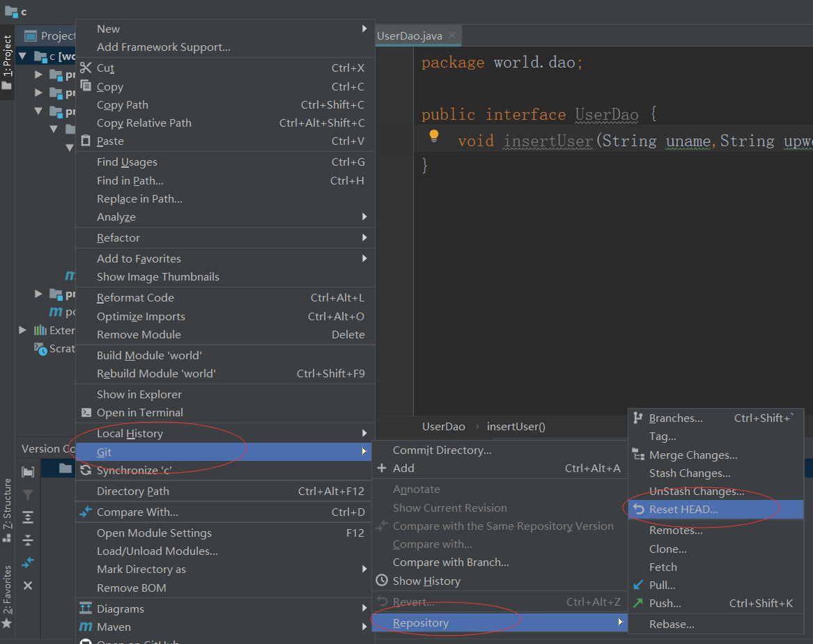The height and width of the screenshot is (644, 813).
Task: Click the clock icon beside Show History
Action: tap(382, 580)
